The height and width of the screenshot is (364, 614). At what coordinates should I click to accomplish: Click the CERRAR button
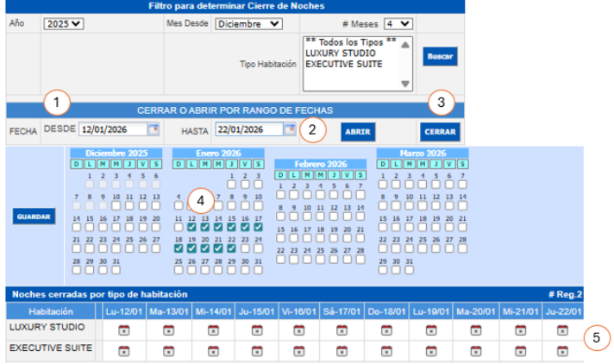pos(440,132)
